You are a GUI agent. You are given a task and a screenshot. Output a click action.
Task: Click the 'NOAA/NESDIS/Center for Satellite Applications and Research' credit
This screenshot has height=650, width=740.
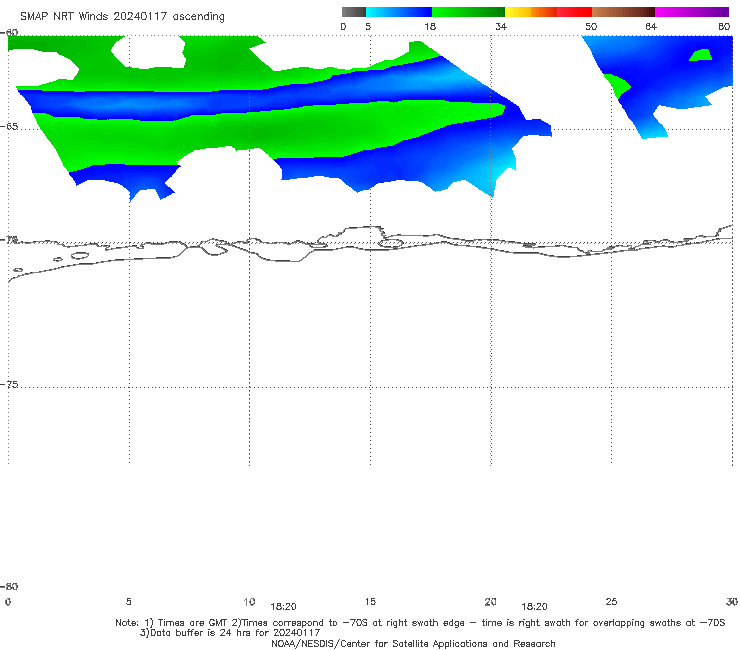point(413,643)
